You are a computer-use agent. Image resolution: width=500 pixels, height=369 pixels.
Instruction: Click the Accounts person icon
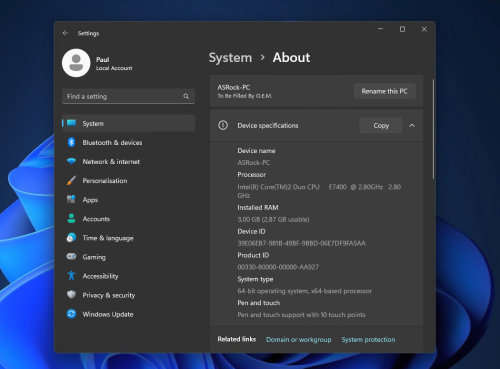coord(71,219)
